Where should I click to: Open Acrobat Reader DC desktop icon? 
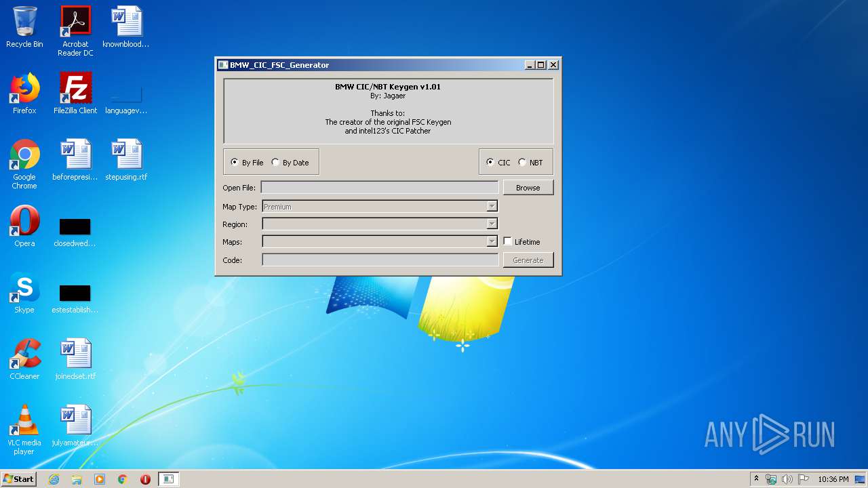point(75,31)
